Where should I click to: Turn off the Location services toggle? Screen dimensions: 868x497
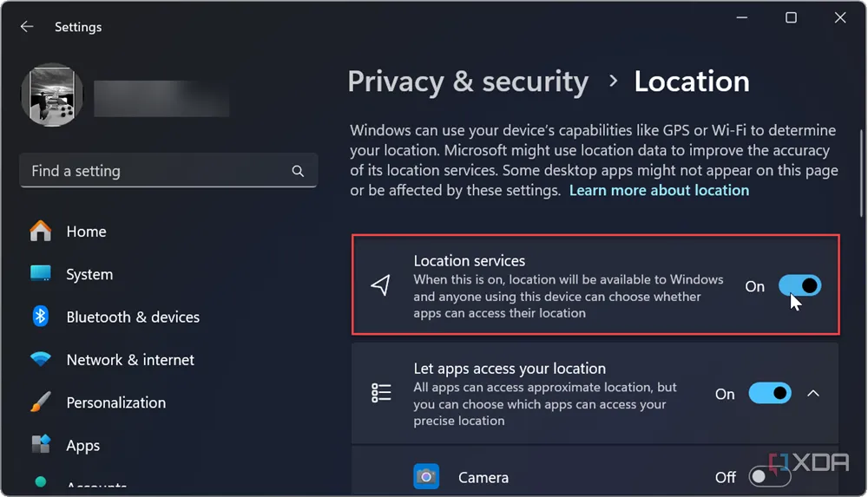pyautogui.click(x=799, y=285)
